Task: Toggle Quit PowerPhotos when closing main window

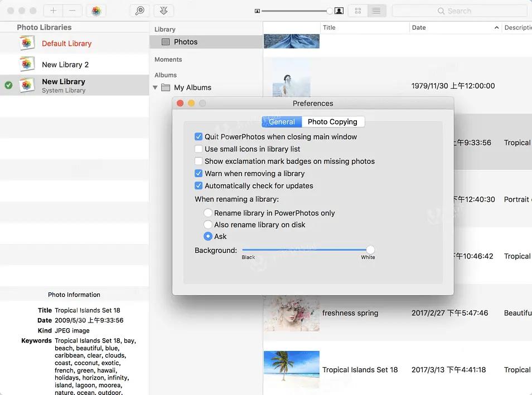Action: 199,136
